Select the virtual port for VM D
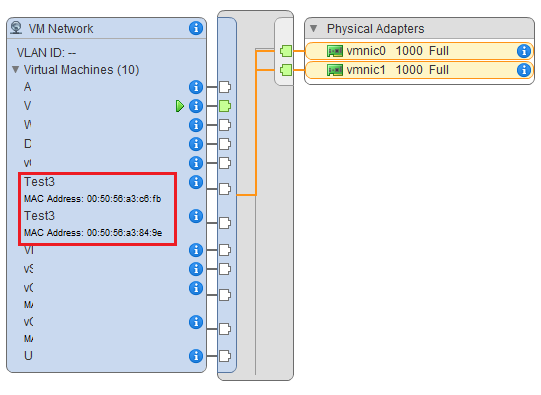541x395 pixels. tap(225, 144)
